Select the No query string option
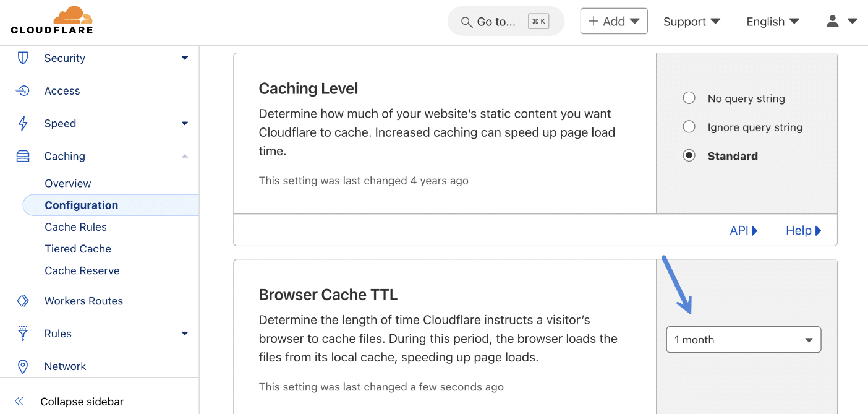 [x=689, y=98]
